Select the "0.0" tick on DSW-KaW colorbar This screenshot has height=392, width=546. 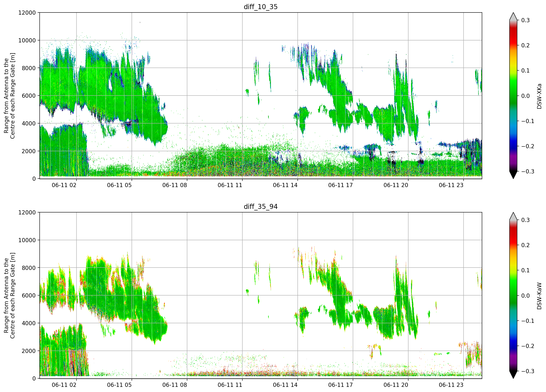[526, 296]
